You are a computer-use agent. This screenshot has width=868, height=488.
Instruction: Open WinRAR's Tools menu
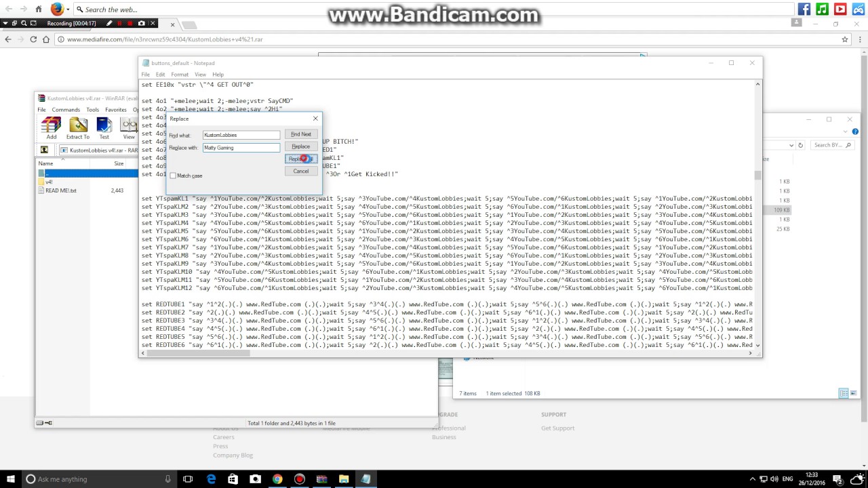[92, 110]
